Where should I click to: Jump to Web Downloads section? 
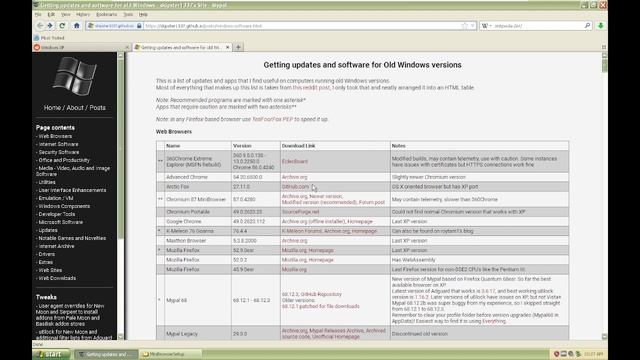pos(57,278)
